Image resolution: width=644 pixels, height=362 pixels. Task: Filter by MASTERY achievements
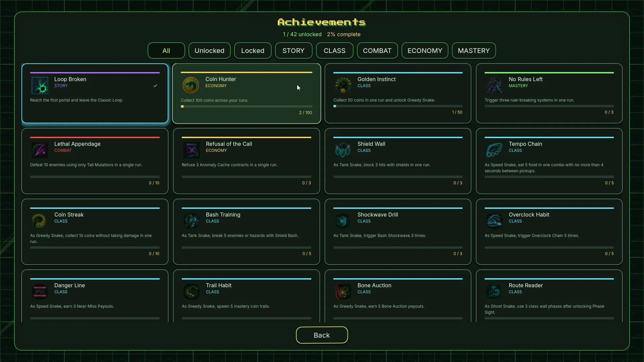coord(474,51)
